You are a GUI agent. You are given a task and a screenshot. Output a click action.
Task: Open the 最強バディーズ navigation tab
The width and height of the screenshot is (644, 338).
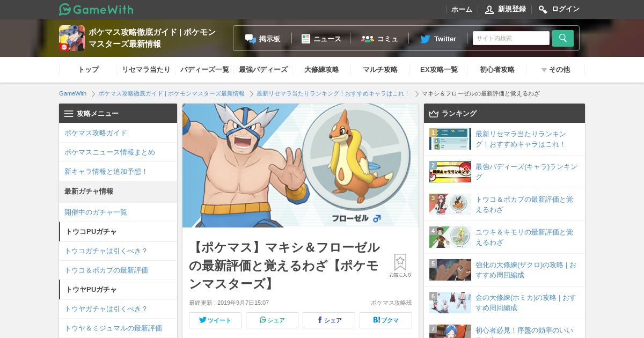pyautogui.click(x=263, y=70)
